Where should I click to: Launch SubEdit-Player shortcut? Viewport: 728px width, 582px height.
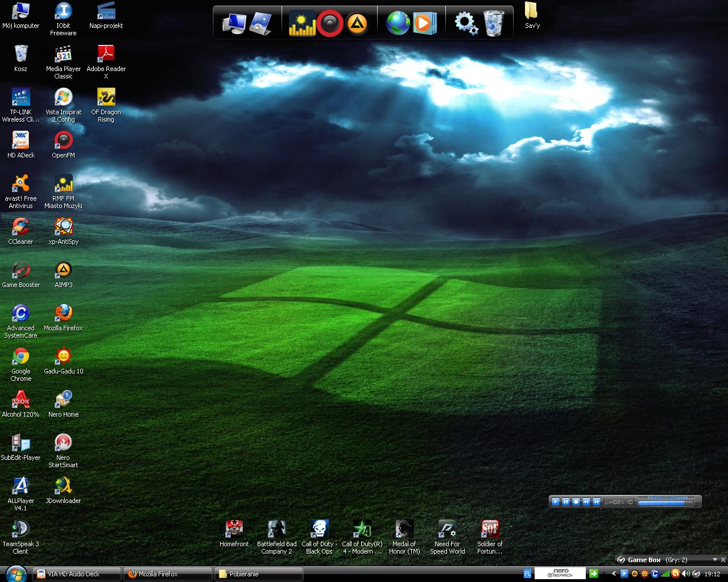coord(20,447)
